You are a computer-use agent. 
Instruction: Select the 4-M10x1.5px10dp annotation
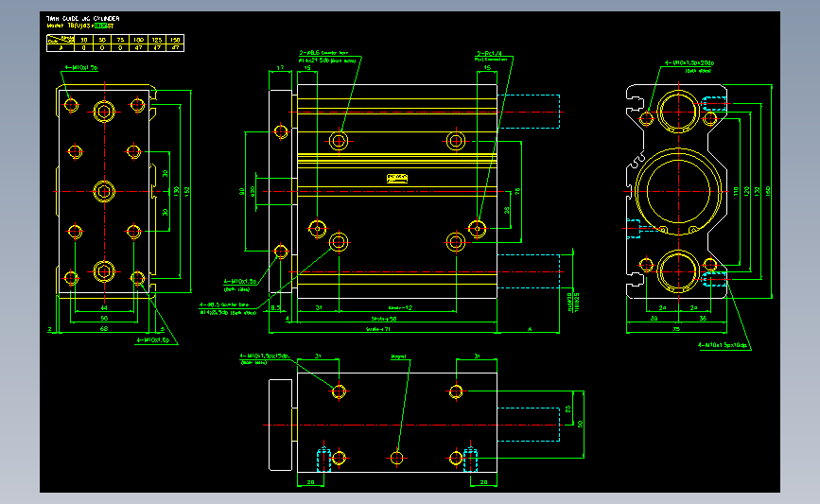point(724,345)
